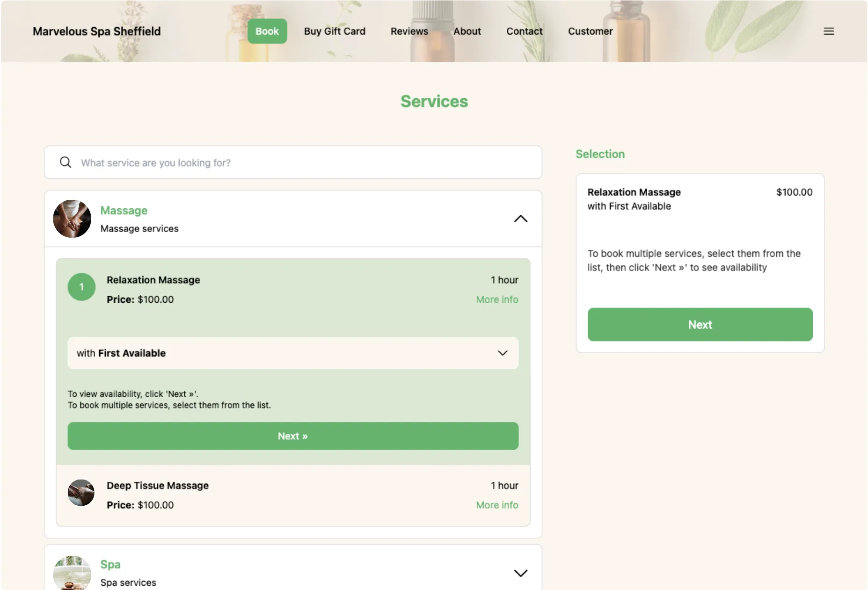Viewport: 868px width, 590px height.
Task: Switch to the Buy Gift Card page
Action: click(x=335, y=31)
